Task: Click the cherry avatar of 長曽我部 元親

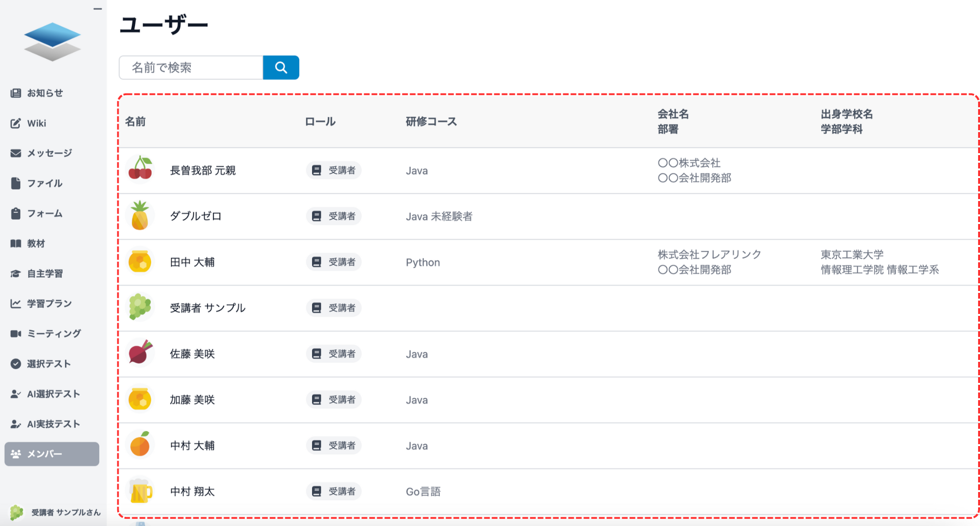Action: (140, 169)
